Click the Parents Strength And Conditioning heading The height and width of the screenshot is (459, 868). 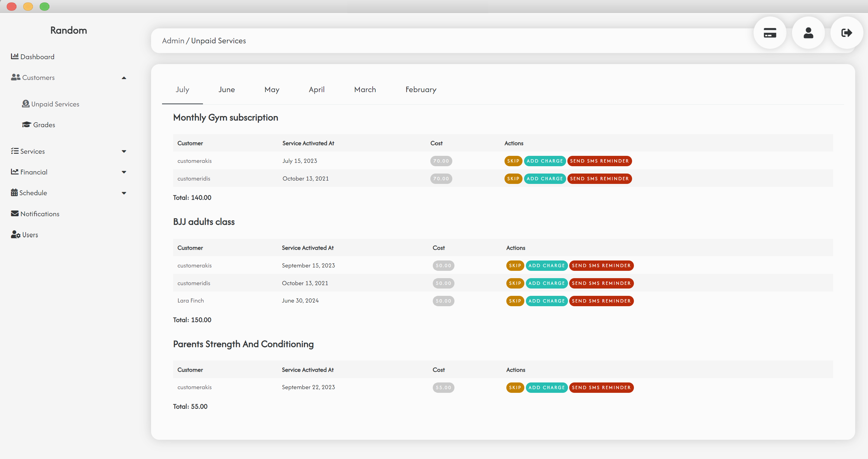coord(243,344)
